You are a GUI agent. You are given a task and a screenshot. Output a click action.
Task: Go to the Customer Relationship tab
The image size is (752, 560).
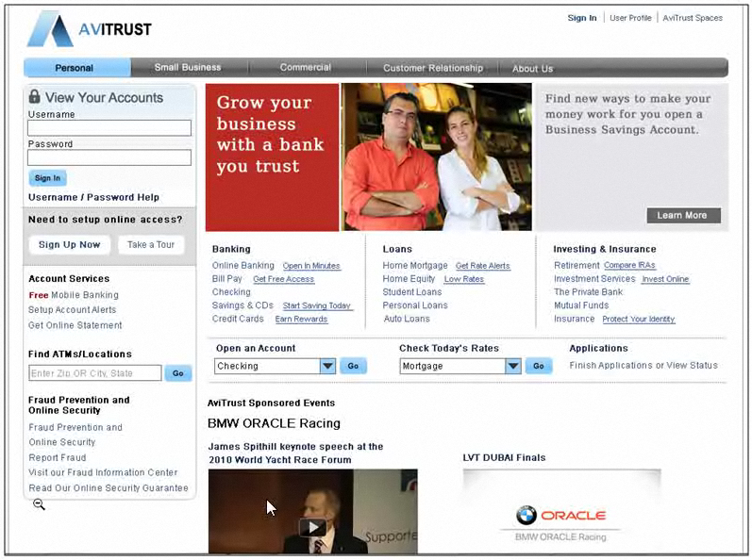click(432, 68)
